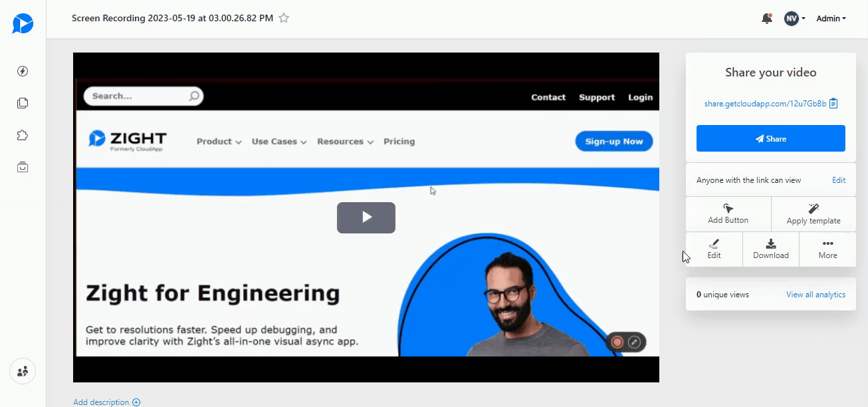The image size is (868, 407).
Task: Open the share.getcloudapp.com link
Action: point(765,104)
